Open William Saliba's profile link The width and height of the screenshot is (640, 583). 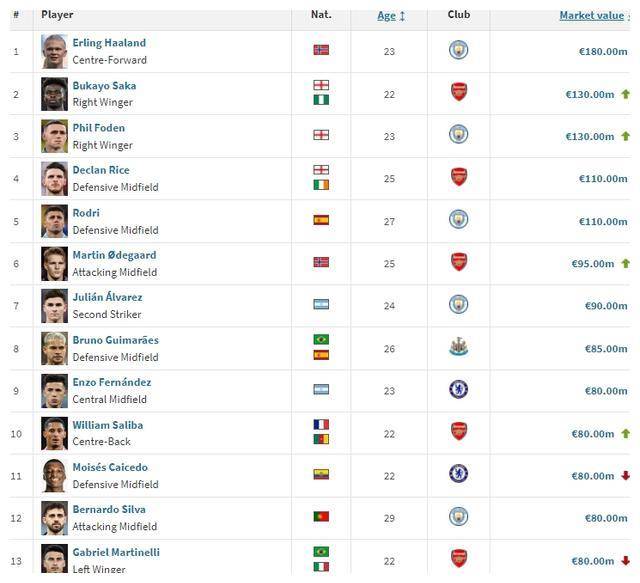(107, 425)
